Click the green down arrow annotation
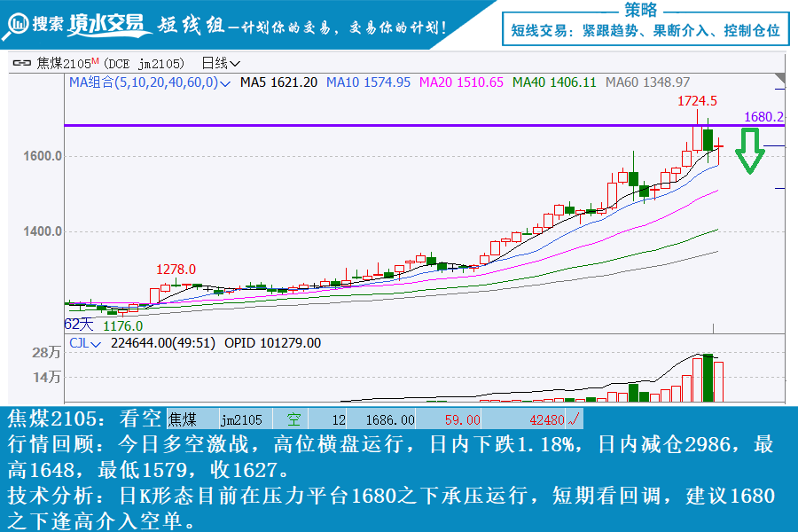The width and height of the screenshot is (798, 532). (x=751, y=151)
